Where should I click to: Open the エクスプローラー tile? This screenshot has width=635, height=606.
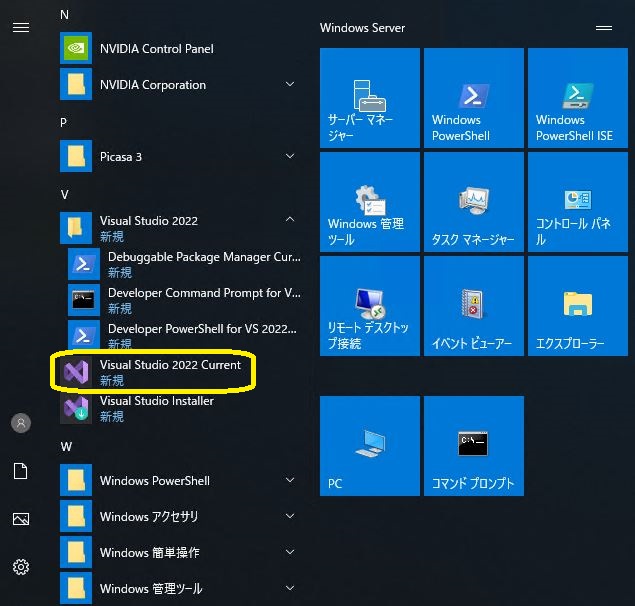tap(578, 306)
